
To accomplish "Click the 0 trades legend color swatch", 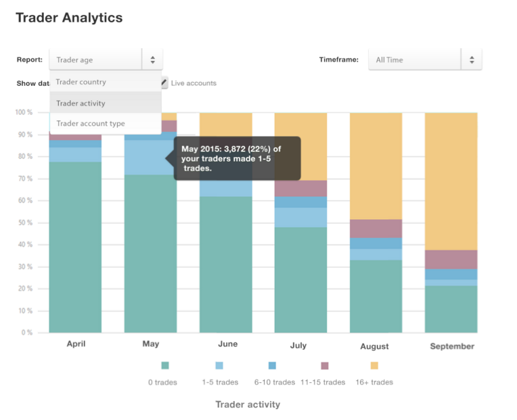I will point(165,366).
